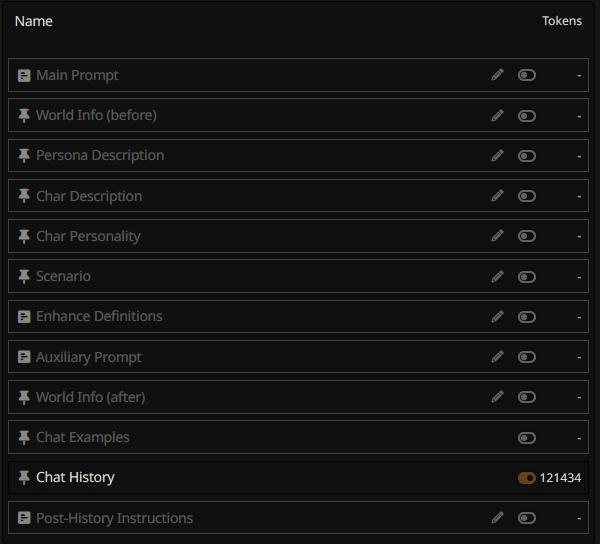Edit the Main Prompt entry
This screenshot has width=600, height=544.
pyautogui.click(x=497, y=75)
